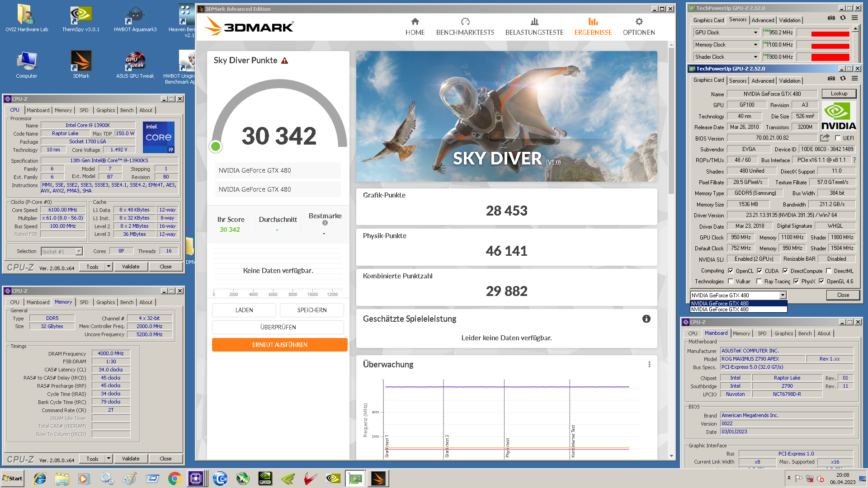Switch to CPU-Z chip icon in taskbar

(x=196, y=479)
